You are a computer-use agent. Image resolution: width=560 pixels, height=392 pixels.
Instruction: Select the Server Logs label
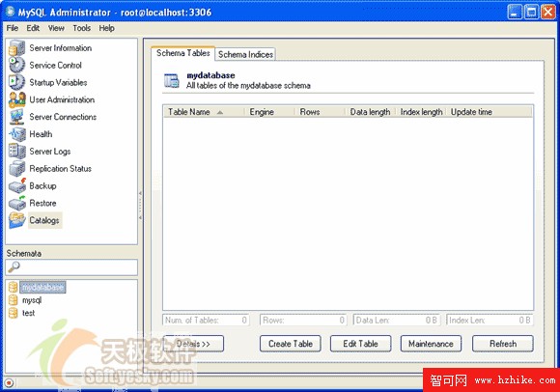pyautogui.click(x=50, y=152)
